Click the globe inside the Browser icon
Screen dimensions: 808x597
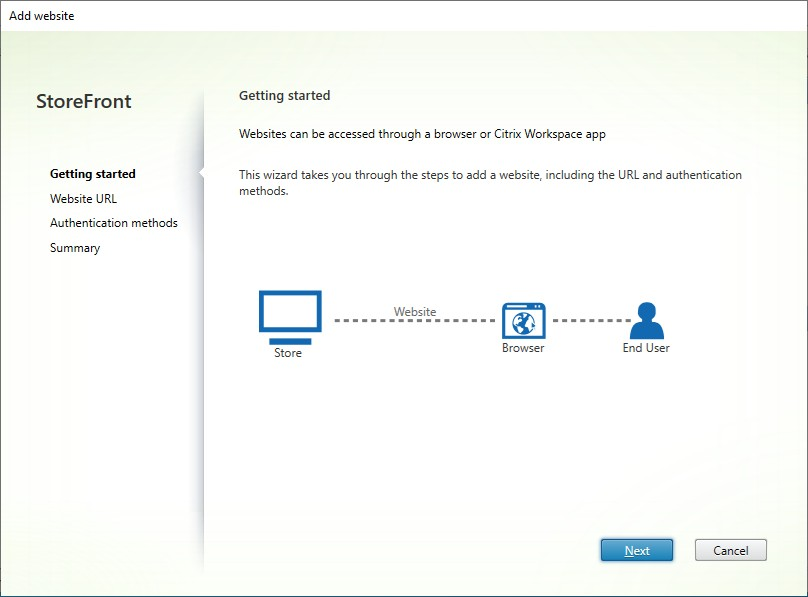coord(523,322)
